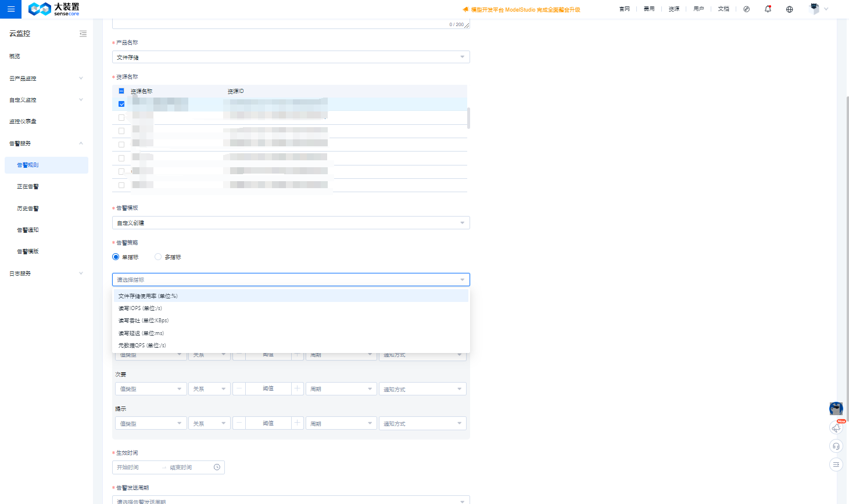The width and height of the screenshot is (849, 504).
Task: Open the headset customer support icon
Action: tap(836, 447)
